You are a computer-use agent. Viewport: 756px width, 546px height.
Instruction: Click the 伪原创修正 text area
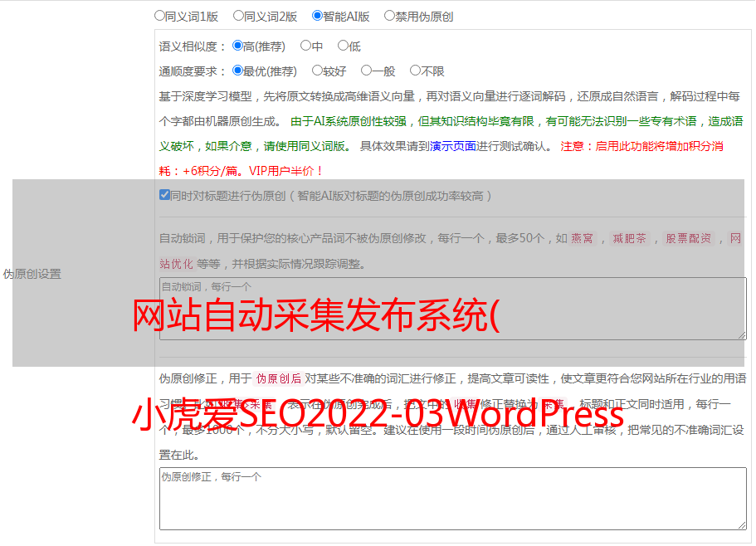tap(453, 499)
